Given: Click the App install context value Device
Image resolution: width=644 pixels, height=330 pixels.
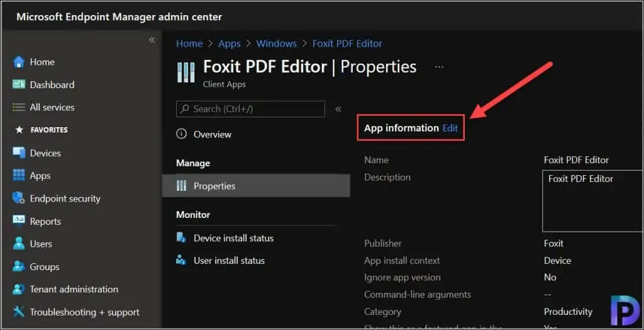Looking at the screenshot, I should (557, 261).
